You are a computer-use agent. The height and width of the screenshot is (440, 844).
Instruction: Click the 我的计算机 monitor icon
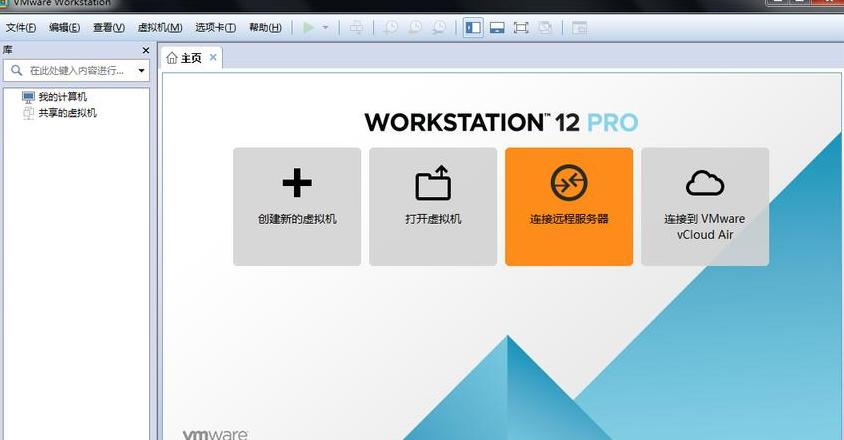29,97
